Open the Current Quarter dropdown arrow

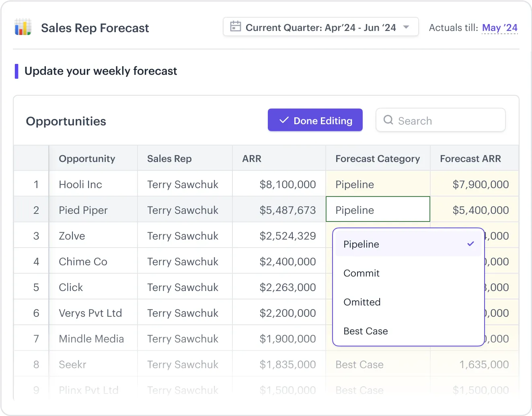click(x=406, y=27)
